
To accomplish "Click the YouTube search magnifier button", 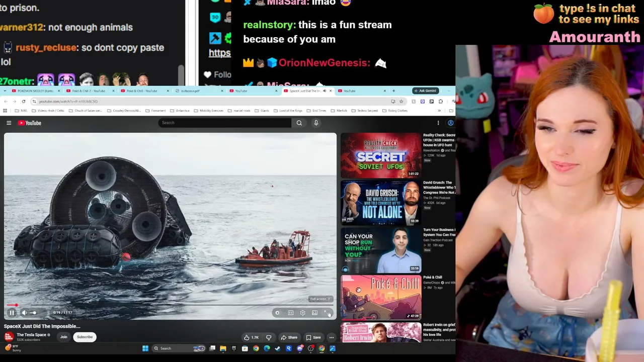I will [299, 123].
